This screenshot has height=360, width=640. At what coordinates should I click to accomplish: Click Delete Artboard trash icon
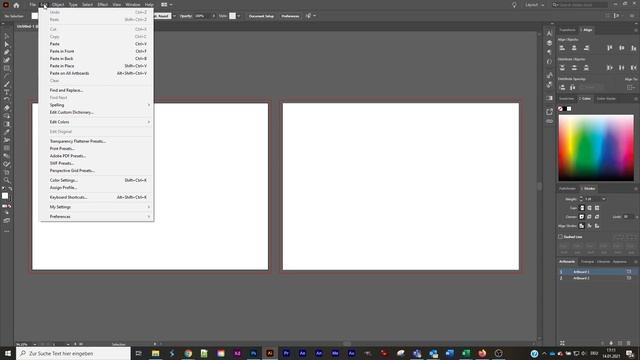pos(629,343)
